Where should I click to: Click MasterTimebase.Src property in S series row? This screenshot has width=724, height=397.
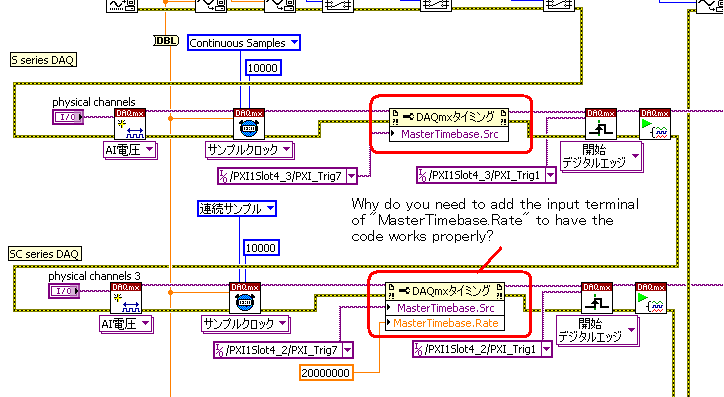click(x=449, y=134)
